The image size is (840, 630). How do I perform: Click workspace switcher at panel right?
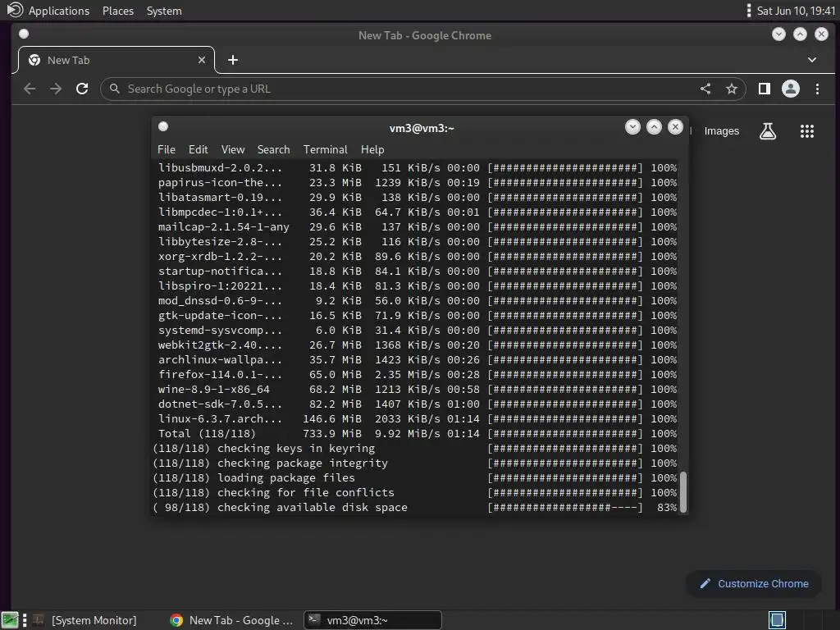(777, 620)
